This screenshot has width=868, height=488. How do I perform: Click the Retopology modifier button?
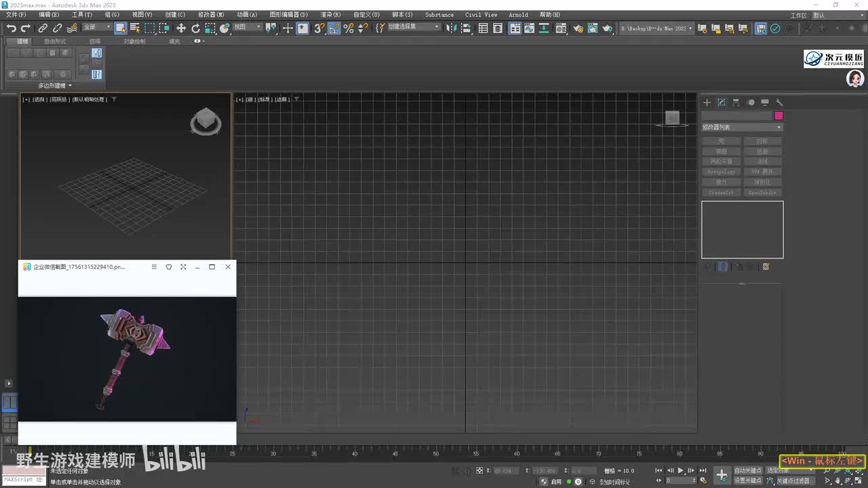click(x=722, y=172)
